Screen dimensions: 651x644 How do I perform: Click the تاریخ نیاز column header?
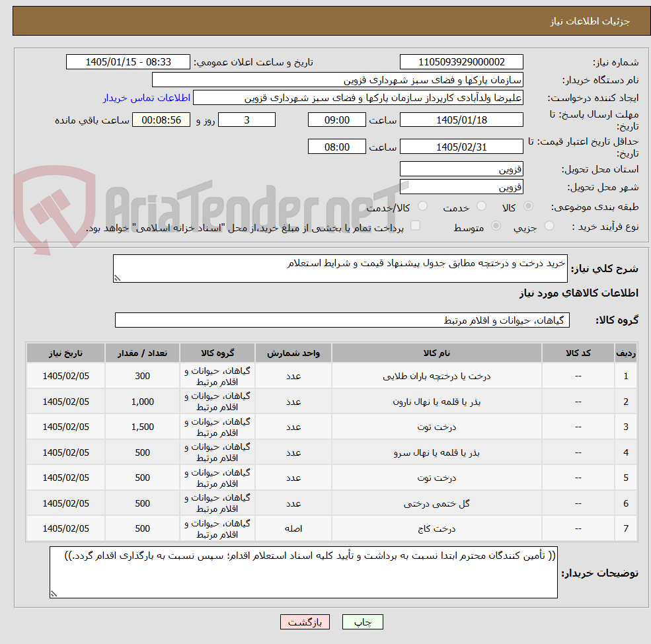(65, 353)
